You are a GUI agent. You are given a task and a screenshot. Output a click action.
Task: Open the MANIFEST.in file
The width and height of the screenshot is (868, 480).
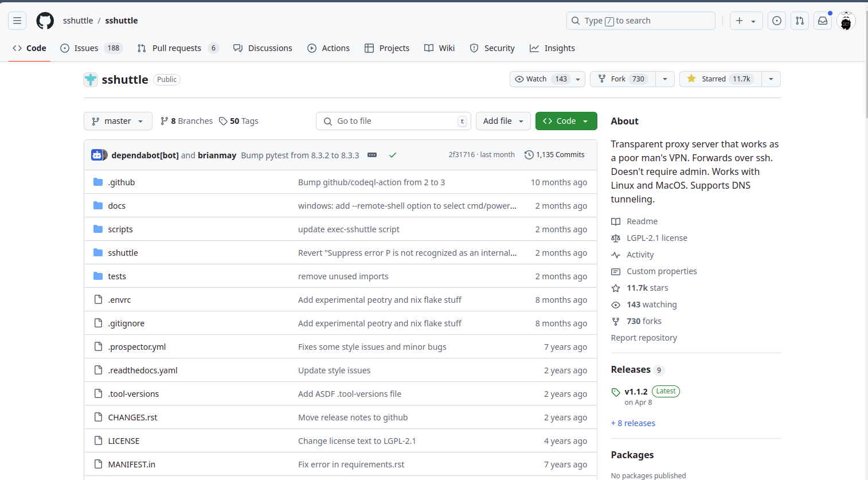point(132,465)
